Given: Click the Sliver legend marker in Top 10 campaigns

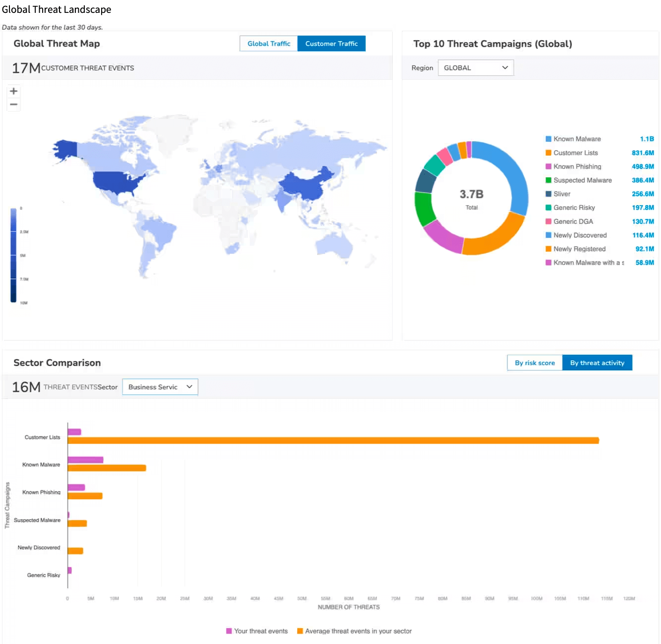Looking at the screenshot, I should click(548, 194).
